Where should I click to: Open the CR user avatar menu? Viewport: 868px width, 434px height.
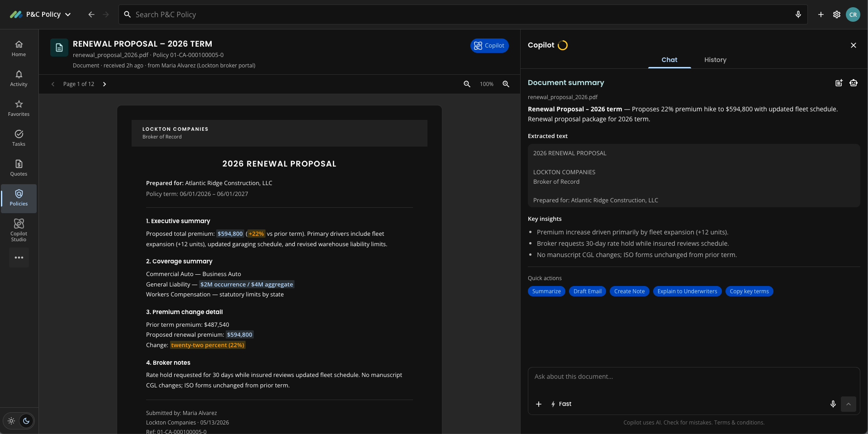(x=853, y=14)
